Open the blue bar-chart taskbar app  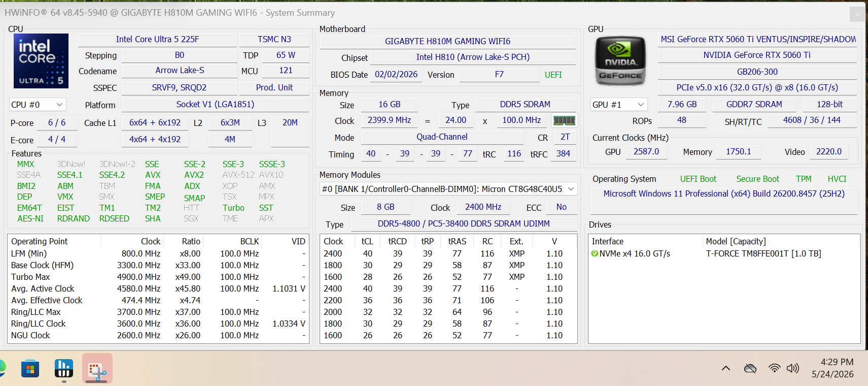pos(64,369)
